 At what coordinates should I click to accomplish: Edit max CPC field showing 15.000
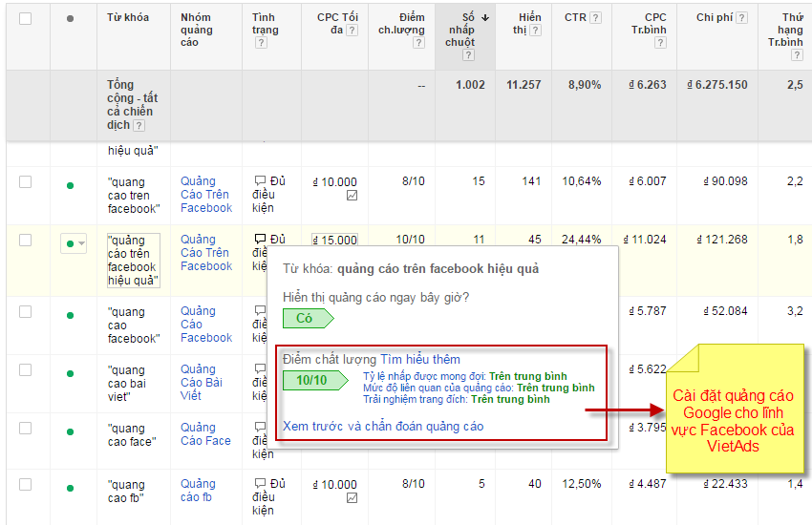click(334, 240)
